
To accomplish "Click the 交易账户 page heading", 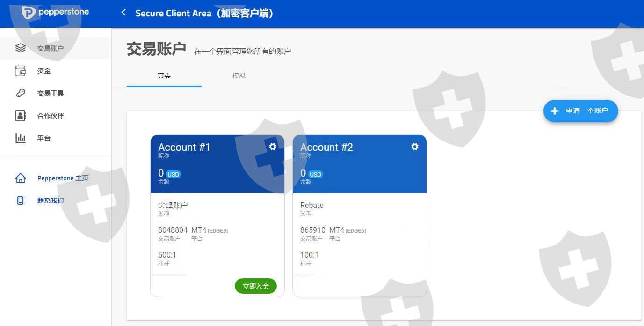I will (x=156, y=49).
